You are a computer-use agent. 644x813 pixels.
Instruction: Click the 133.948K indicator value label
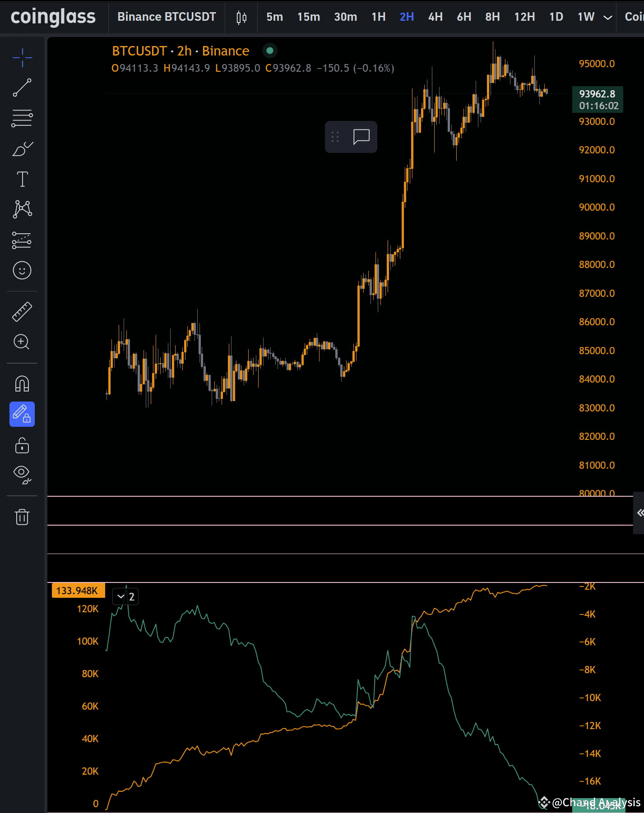pyautogui.click(x=78, y=591)
